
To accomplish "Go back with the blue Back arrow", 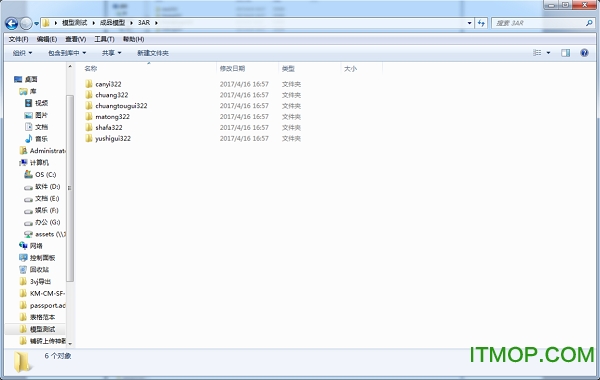I will pyautogui.click(x=11, y=23).
